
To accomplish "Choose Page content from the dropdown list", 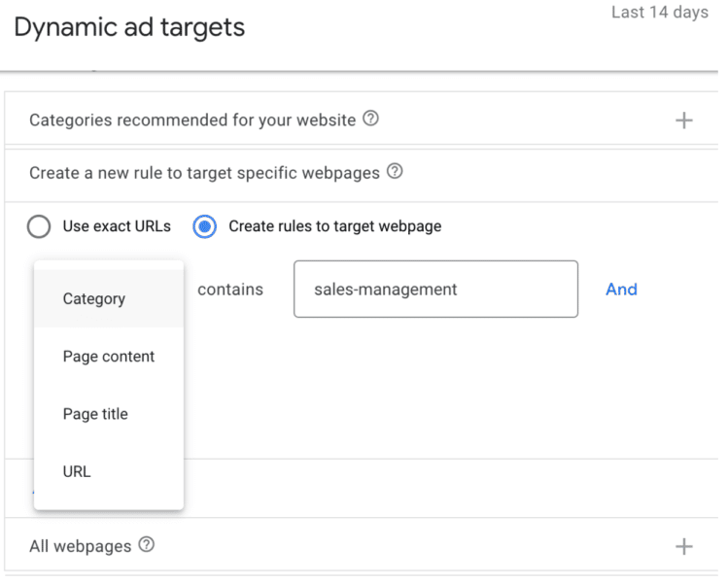I will point(109,357).
